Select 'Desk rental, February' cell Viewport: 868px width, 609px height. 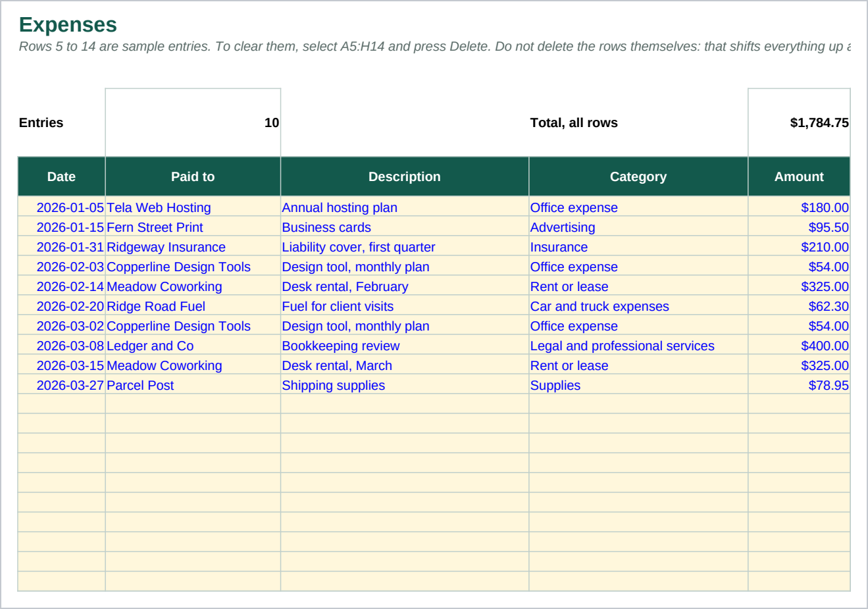coord(405,286)
